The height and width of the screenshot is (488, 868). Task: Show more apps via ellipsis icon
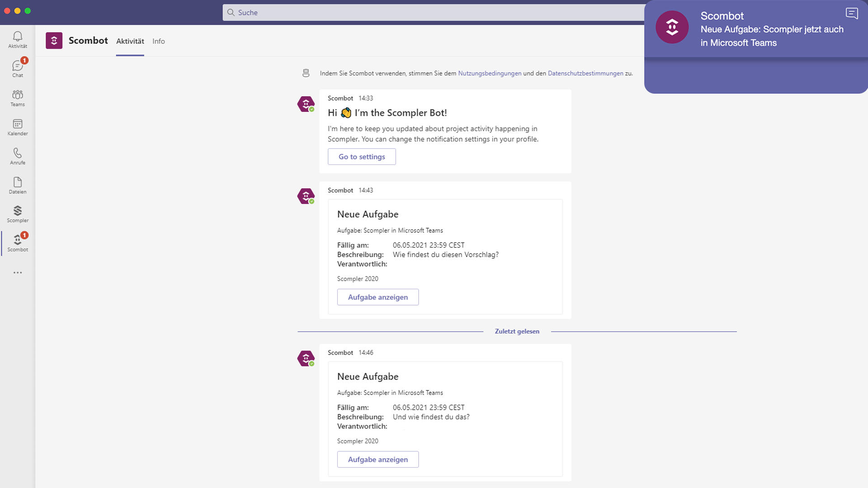[18, 272]
